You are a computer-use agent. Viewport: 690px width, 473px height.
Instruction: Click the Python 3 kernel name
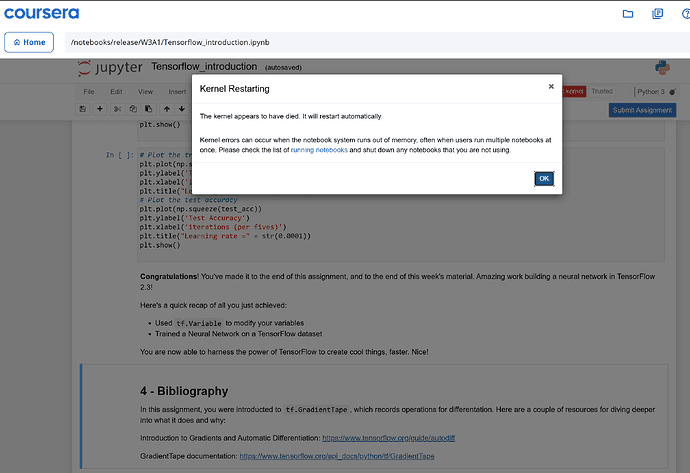[651, 92]
